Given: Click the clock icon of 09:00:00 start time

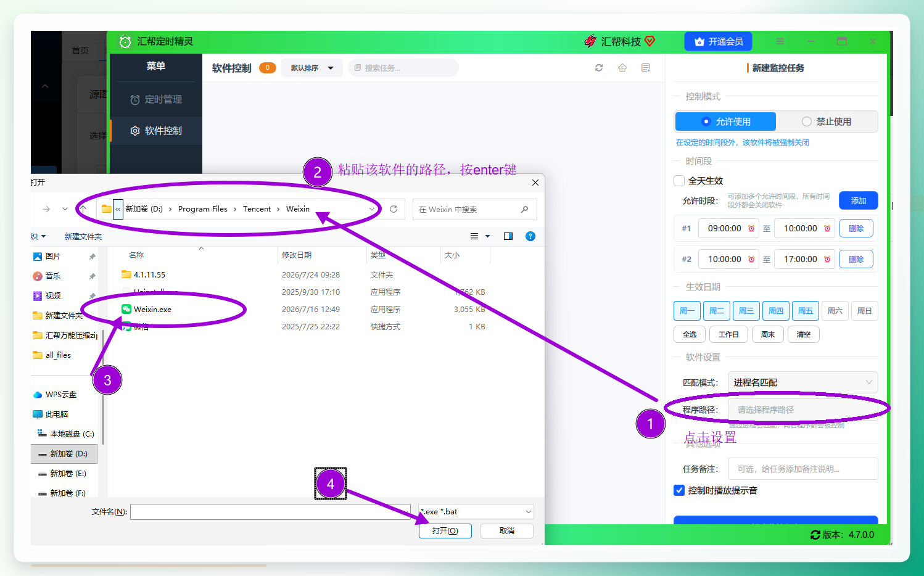Looking at the screenshot, I should click(x=751, y=228).
